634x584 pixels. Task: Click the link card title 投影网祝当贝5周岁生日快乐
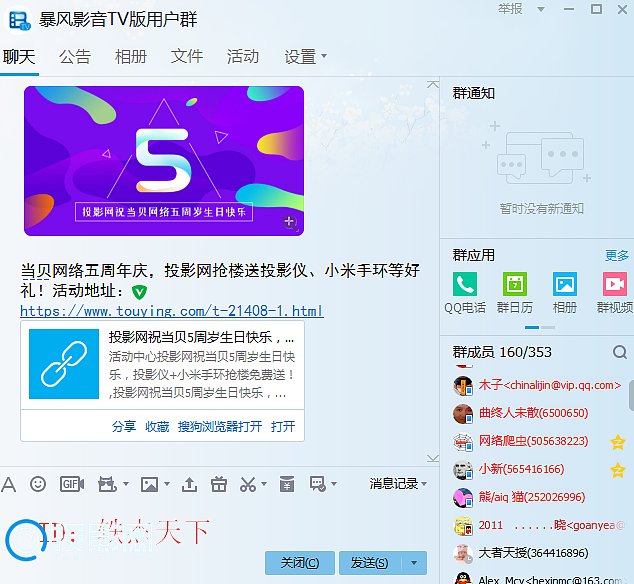pos(201,338)
